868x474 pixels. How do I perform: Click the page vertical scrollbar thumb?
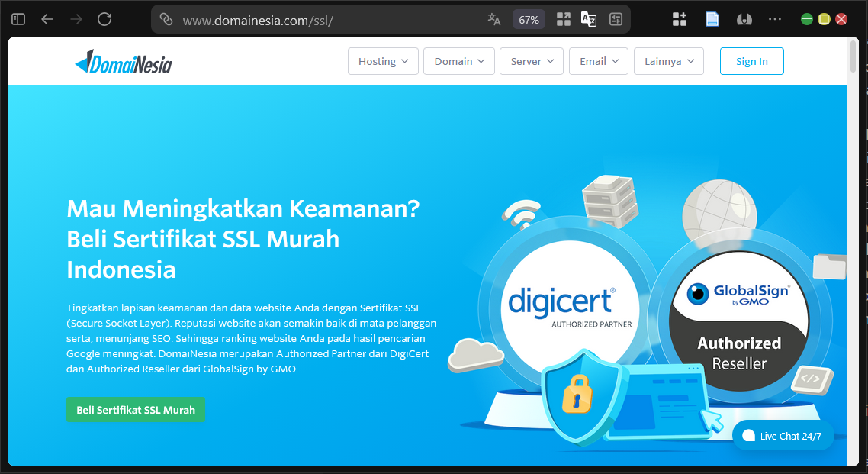(x=853, y=56)
